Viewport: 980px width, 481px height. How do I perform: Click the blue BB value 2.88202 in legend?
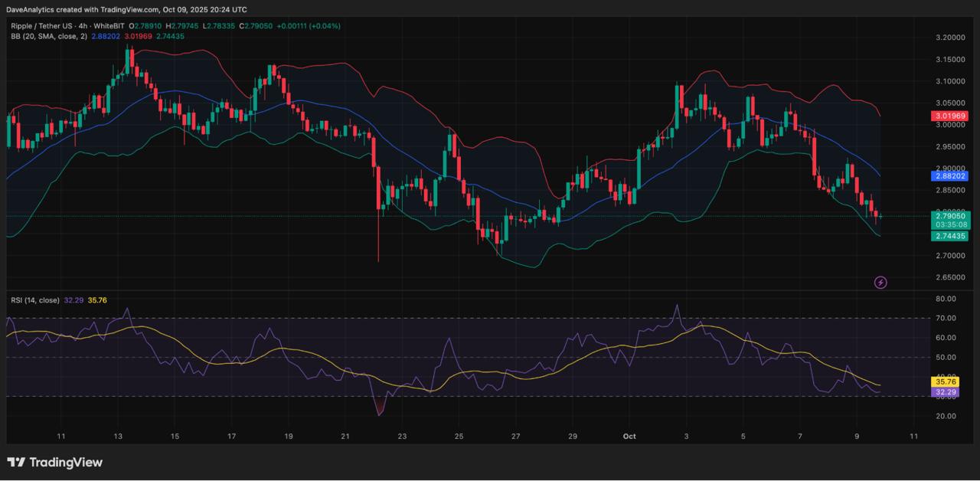click(x=106, y=36)
